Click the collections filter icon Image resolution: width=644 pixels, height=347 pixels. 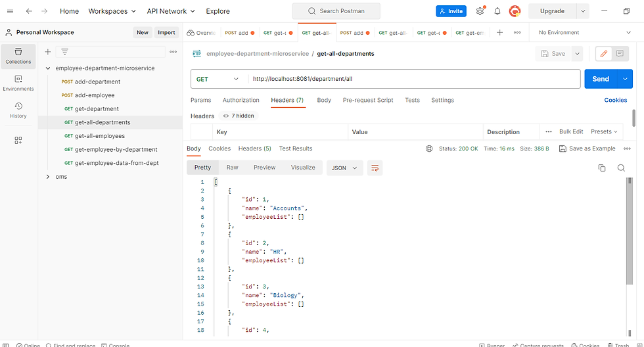64,52
